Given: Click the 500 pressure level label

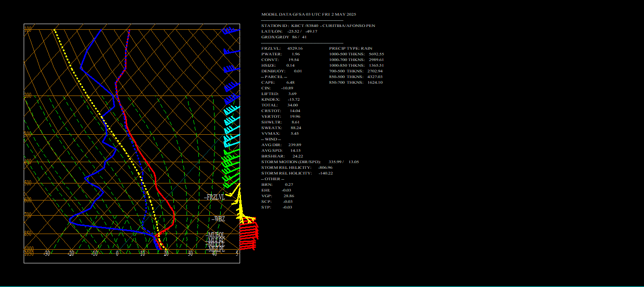Looking at the screenshot, I should 27,183.
